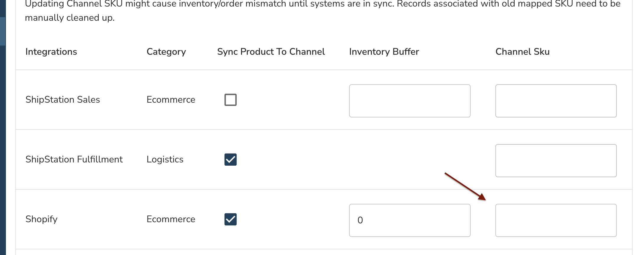Click the Logistics category label

point(165,159)
